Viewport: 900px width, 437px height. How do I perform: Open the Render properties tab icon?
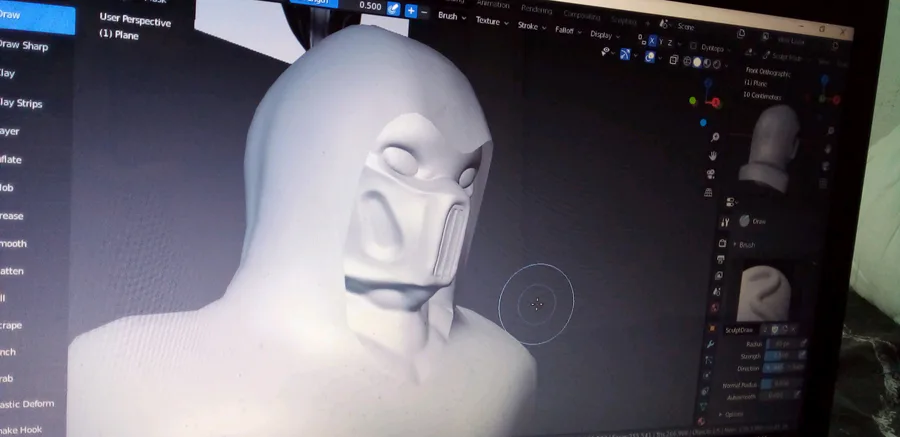[722, 243]
